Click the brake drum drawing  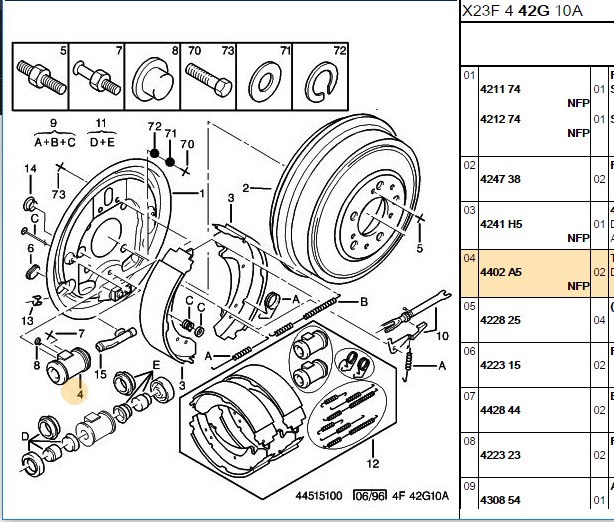tap(347, 198)
